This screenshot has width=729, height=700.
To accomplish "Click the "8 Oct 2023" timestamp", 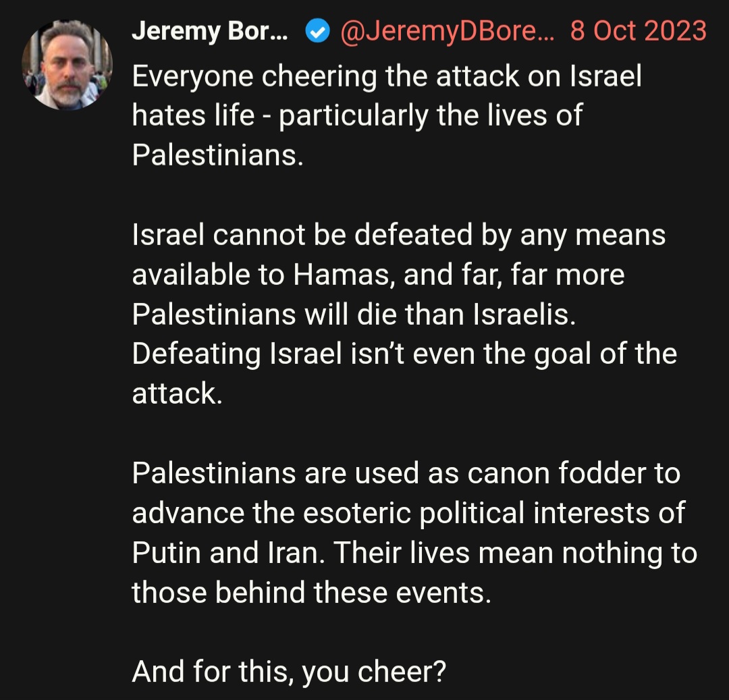I will coord(639,31).
